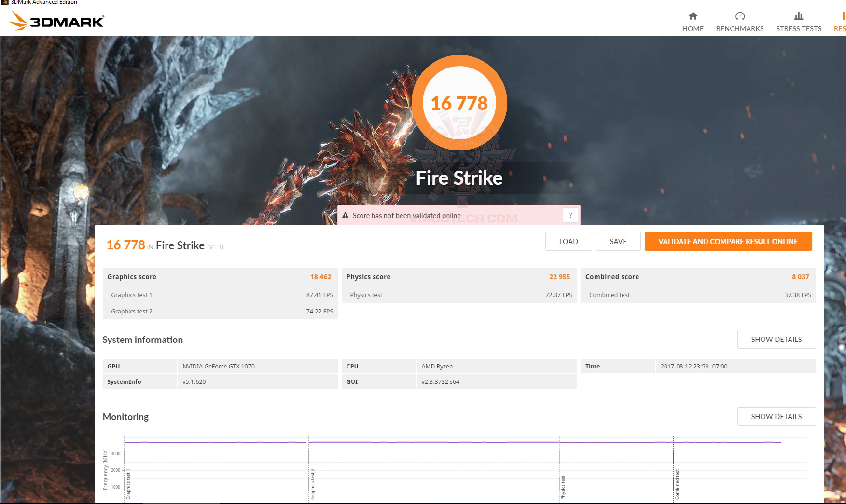Open the '?' help beside the validation warning

click(570, 215)
